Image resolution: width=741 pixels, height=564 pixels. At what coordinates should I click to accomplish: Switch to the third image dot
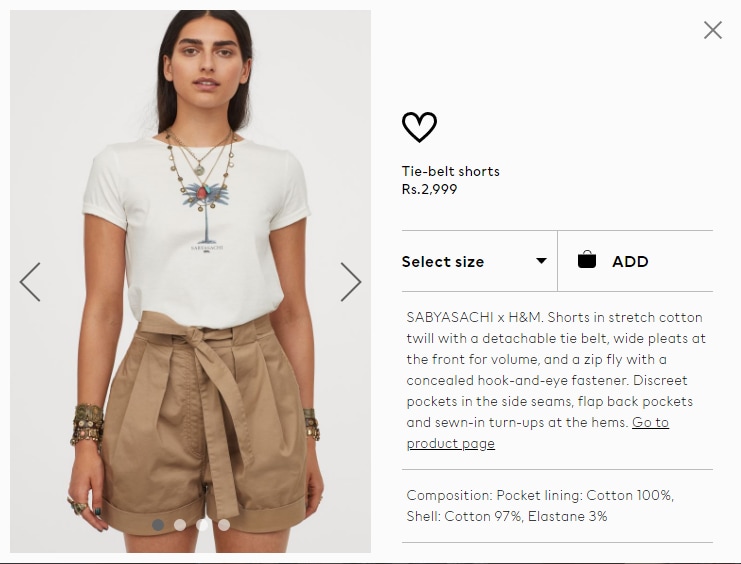click(202, 525)
